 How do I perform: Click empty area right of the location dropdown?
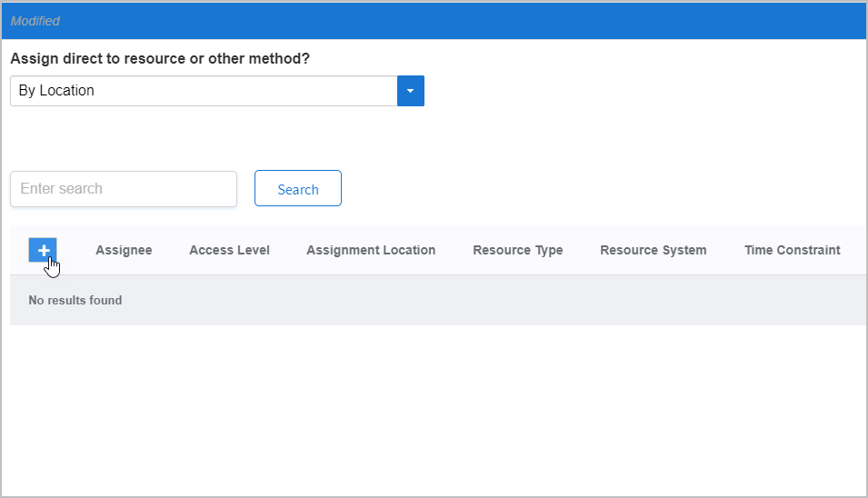pyautogui.click(x=636, y=91)
